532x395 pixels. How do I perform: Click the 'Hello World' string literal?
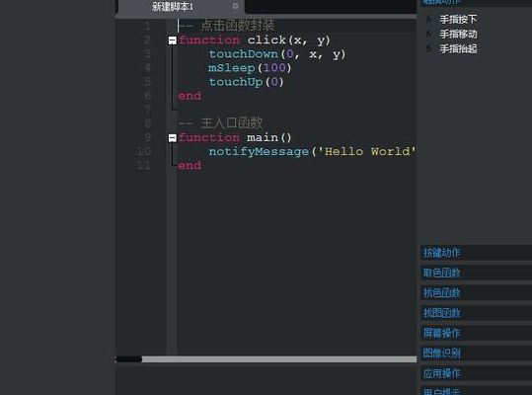(366, 151)
